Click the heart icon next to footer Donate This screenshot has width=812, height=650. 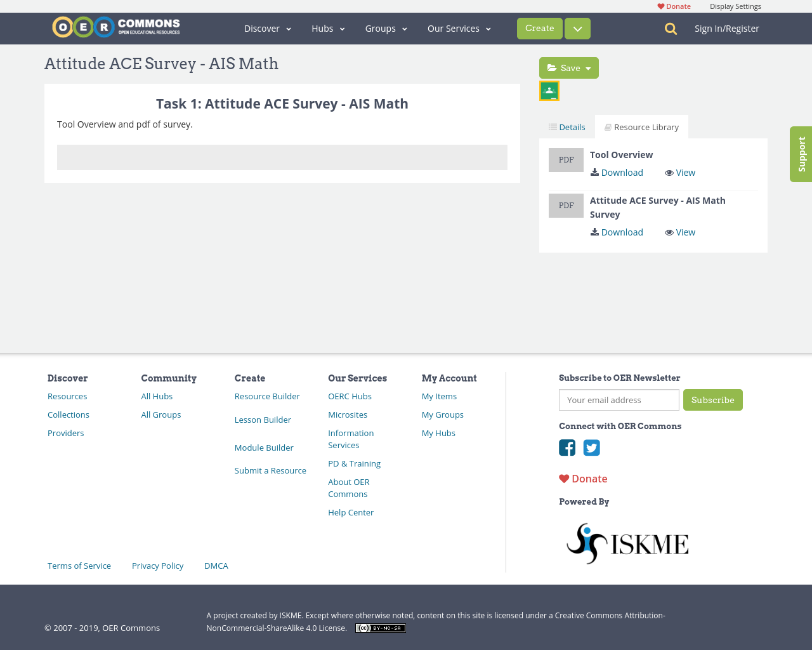click(x=565, y=477)
